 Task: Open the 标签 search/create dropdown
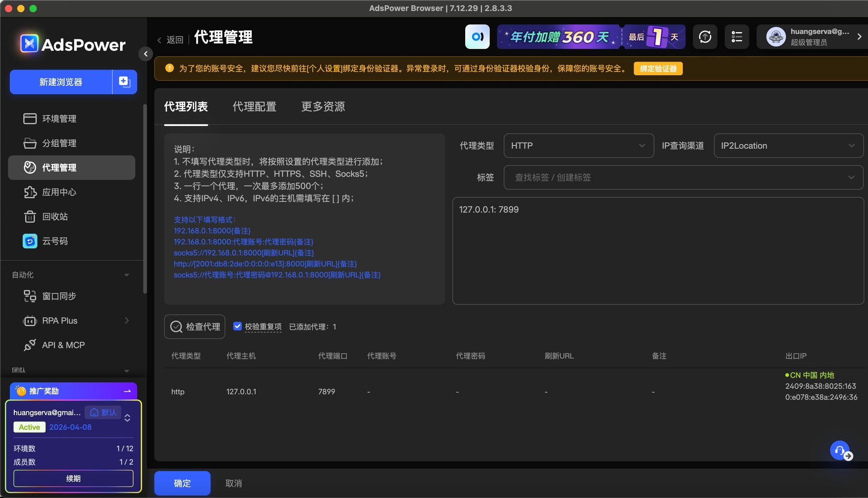(684, 177)
